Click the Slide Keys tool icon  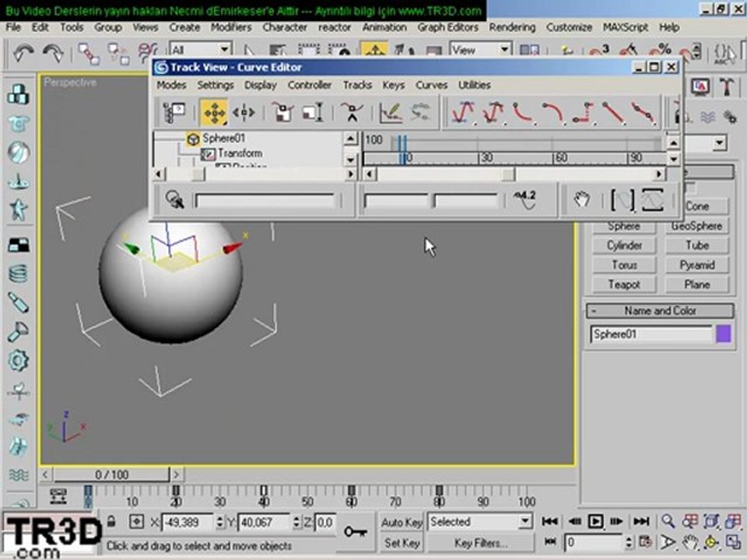[244, 113]
